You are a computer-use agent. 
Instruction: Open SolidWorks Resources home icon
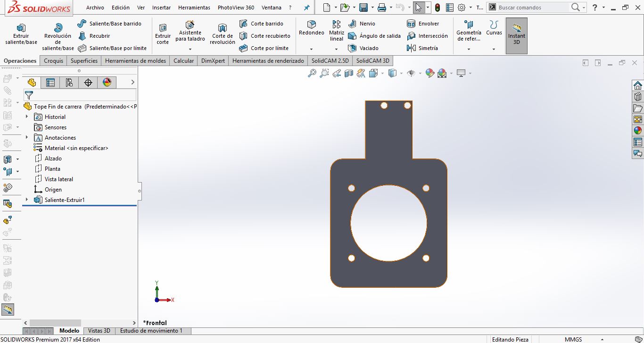638,85
